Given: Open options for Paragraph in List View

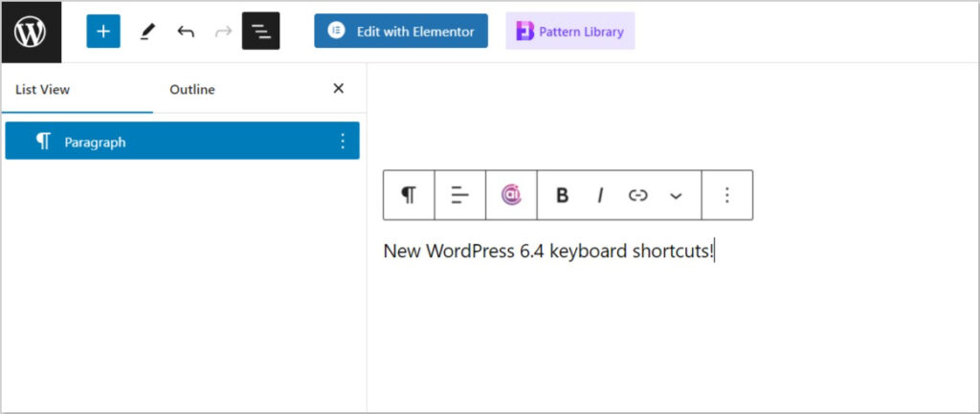Looking at the screenshot, I should click(343, 142).
